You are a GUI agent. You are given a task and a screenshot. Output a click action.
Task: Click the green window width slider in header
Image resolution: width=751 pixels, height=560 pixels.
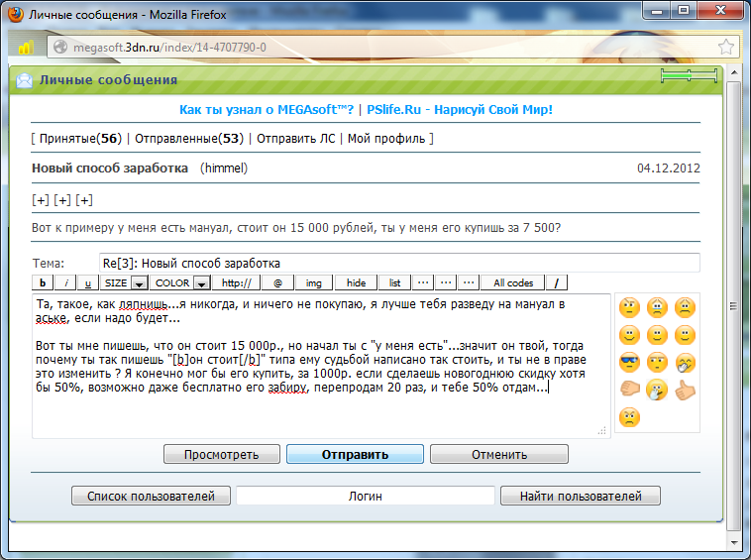pyautogui.click(x=689, y=75)
